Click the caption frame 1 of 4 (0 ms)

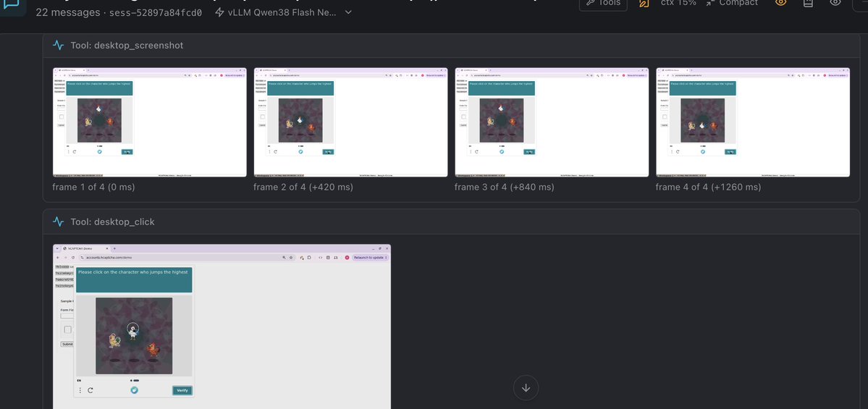click(x=93, y=187)
